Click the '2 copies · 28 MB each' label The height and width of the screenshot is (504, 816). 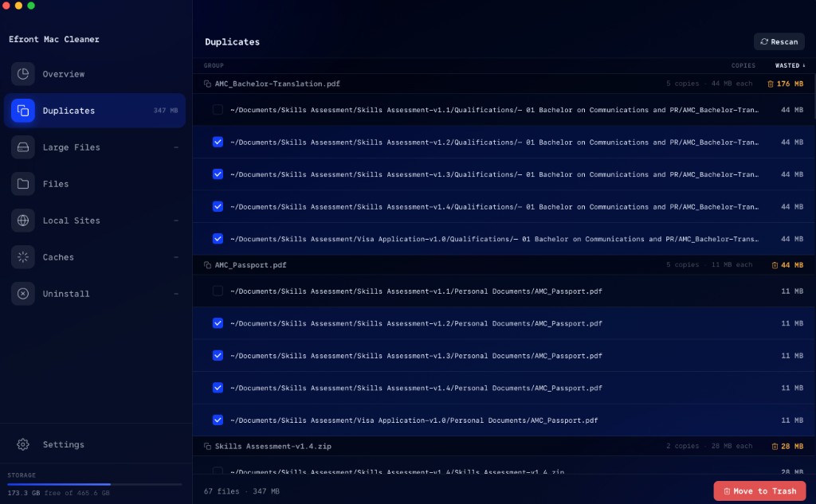(709, 446)
